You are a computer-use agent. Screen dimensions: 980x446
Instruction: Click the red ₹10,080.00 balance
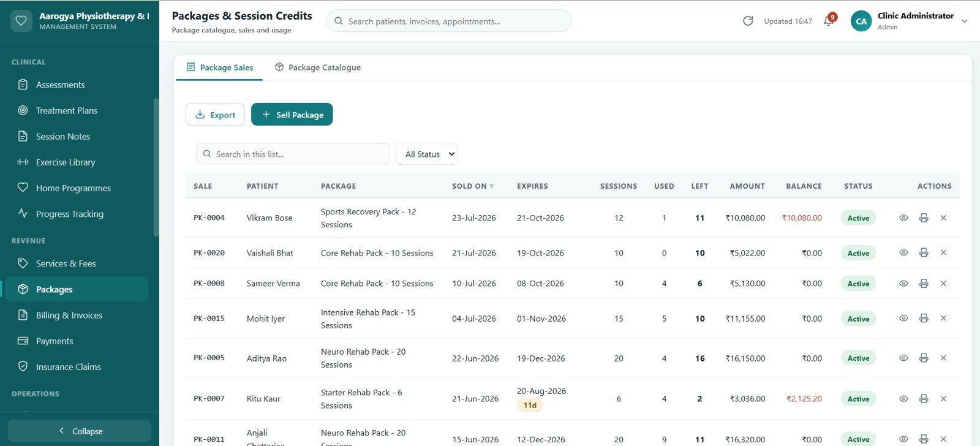click(802, 218)
